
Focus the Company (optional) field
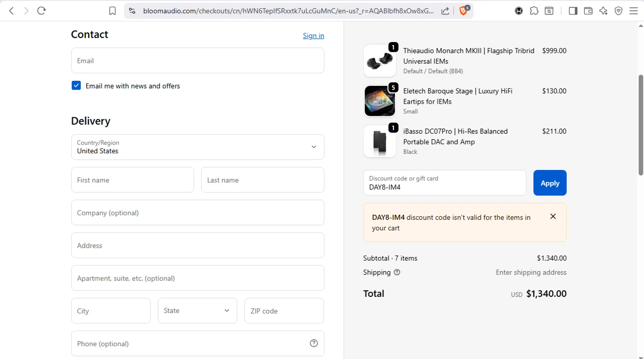(x=197, y=213)
